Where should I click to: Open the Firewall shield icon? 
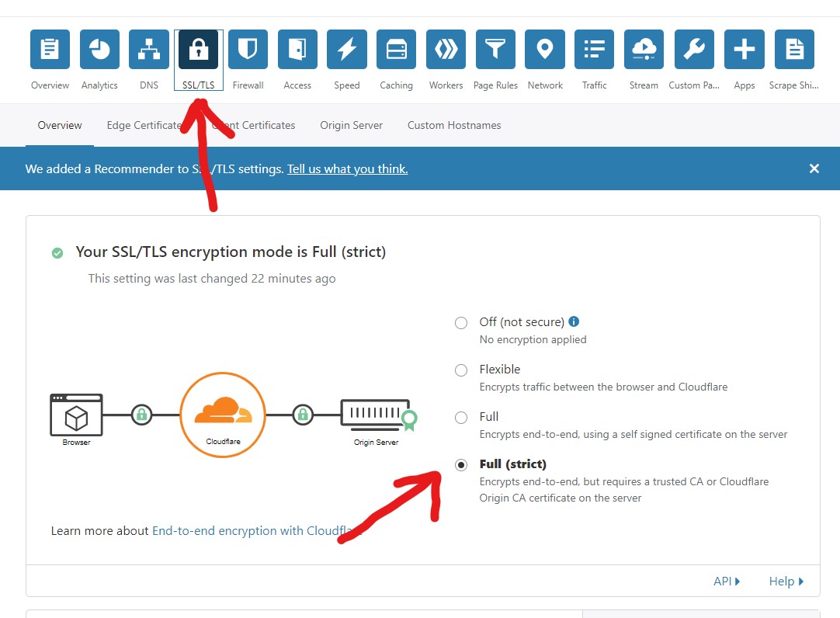pyautogui.click(x=248, y=49)
